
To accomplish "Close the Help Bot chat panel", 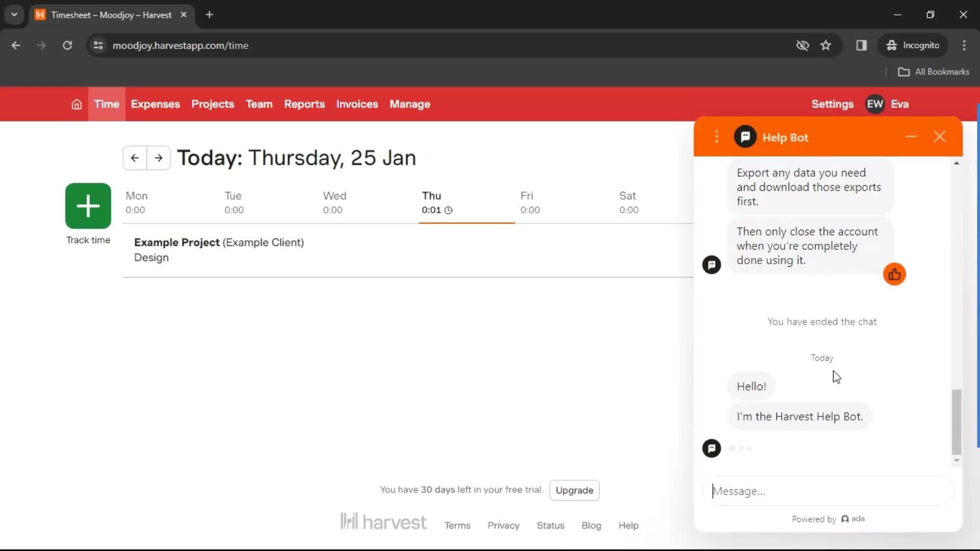I will [940, 137].
